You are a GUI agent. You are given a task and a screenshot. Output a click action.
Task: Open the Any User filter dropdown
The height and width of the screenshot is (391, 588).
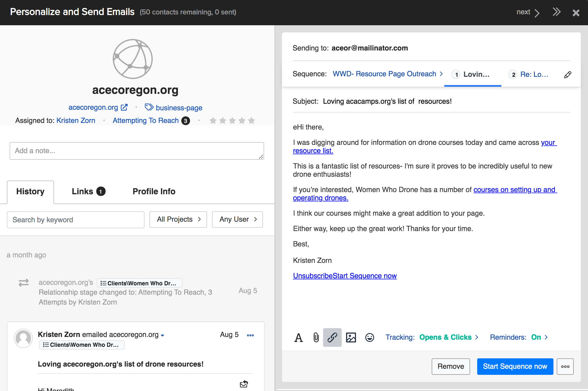pyautogui.click(x=238, y=220)
